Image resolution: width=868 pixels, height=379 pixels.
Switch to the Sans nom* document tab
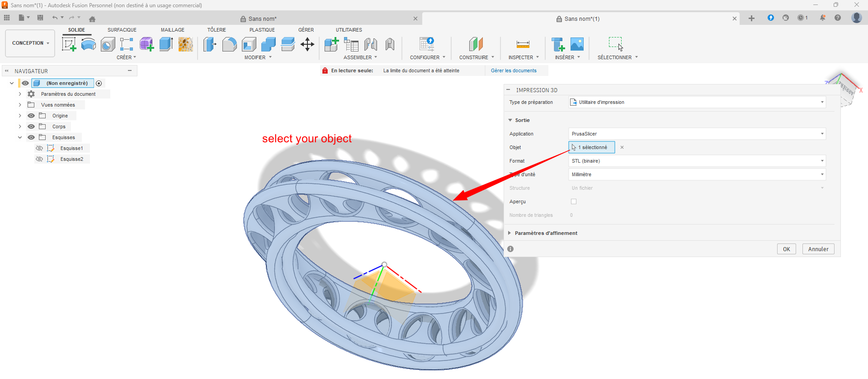coord(262,19)
